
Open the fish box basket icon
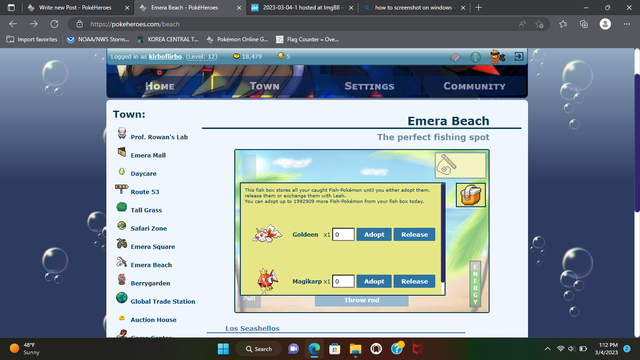click(471, 195)
